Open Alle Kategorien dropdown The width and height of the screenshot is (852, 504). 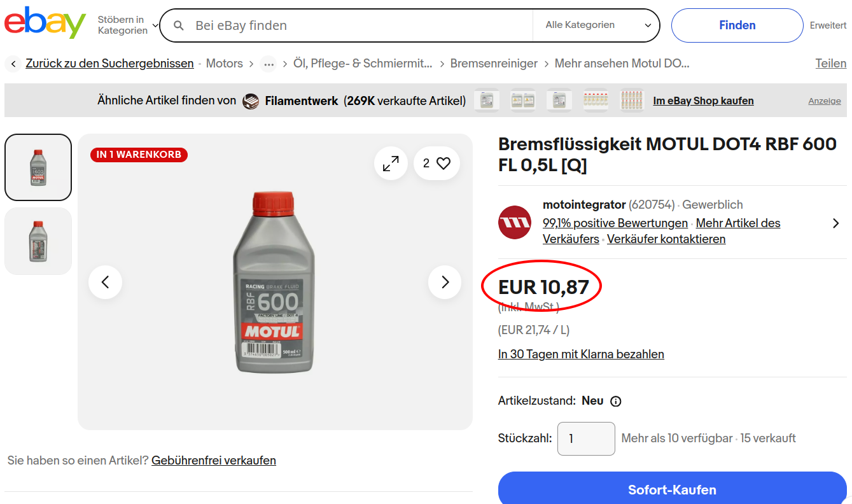(598, 25)
